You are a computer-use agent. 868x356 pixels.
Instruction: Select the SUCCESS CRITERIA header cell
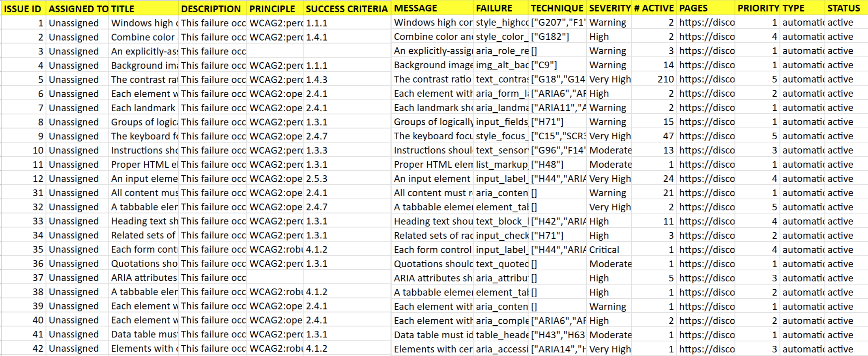(347, 9)
